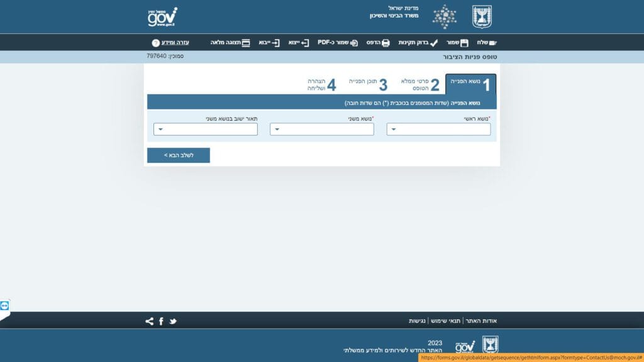Click the send (שלח) envelope icon
This screenshot has height=362, width=644.
coord(492,43)
